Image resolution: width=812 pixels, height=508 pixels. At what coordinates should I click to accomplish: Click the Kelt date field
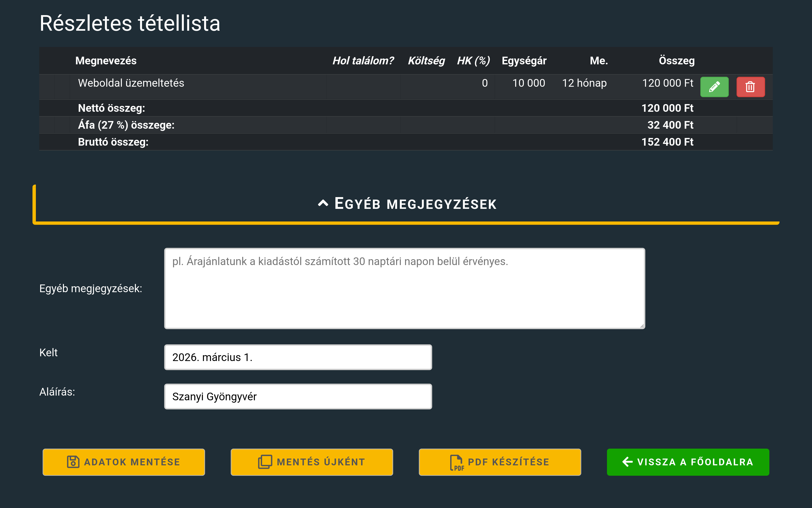tap(298, 357)
